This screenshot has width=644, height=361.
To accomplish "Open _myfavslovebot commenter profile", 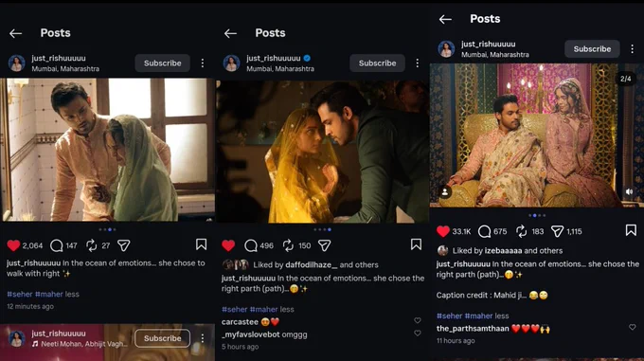I will (251, 334).
